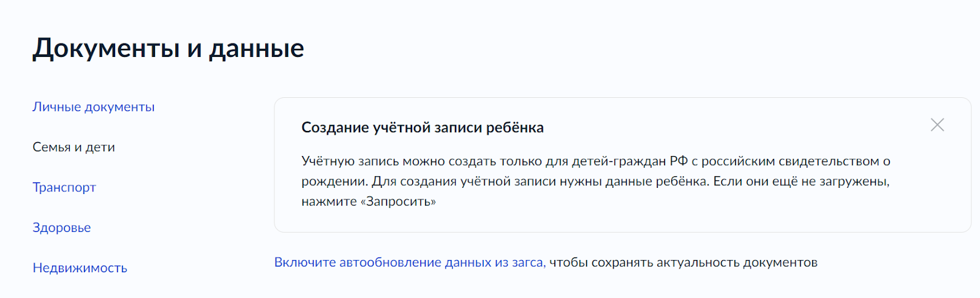Screen dimensions: 980x298
Task: Click the word данные in the main heading
Action: coord(257,48)
